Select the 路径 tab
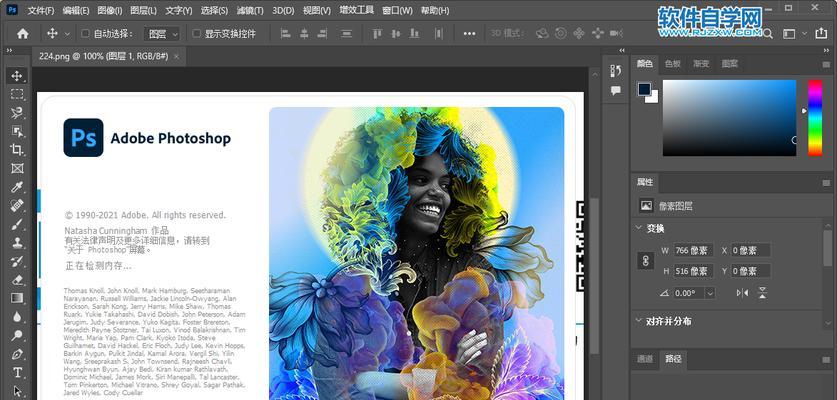The height and width of the screenshot is (400, 837). click(674, 359)
